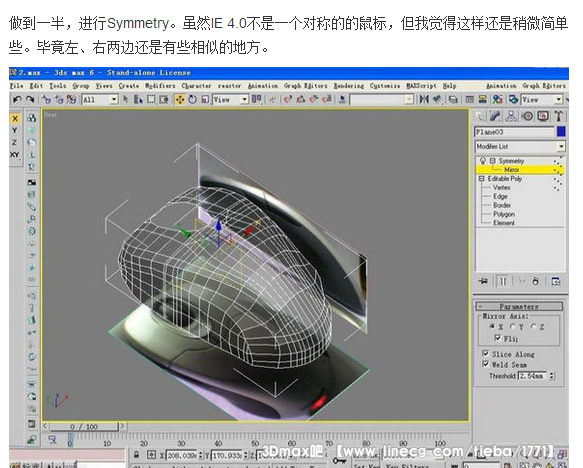Collapse the Parameters rollout header
The height and width of the screenshot is (468, 583).
point(519,306)
